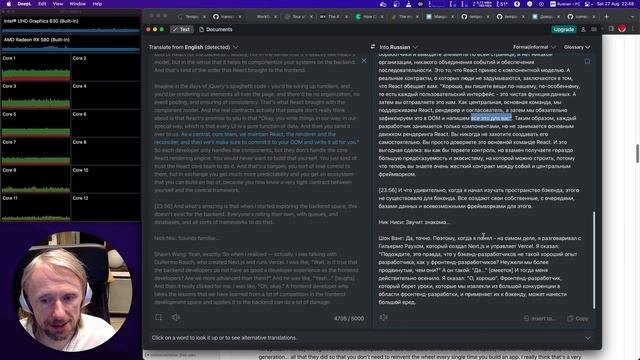Open the DeepL account profile icon

[583, 29]
